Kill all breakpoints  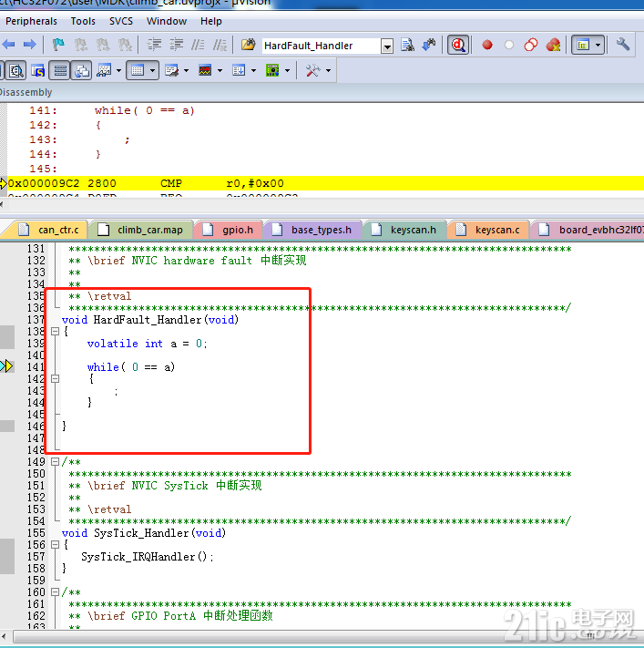click(553, 45)
